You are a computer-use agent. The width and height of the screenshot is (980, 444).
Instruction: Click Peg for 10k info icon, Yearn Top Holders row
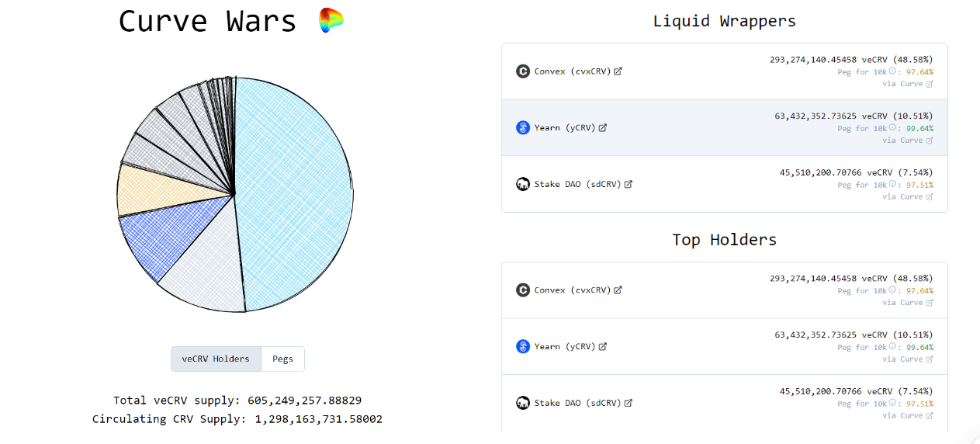click(x=892, y=347)
